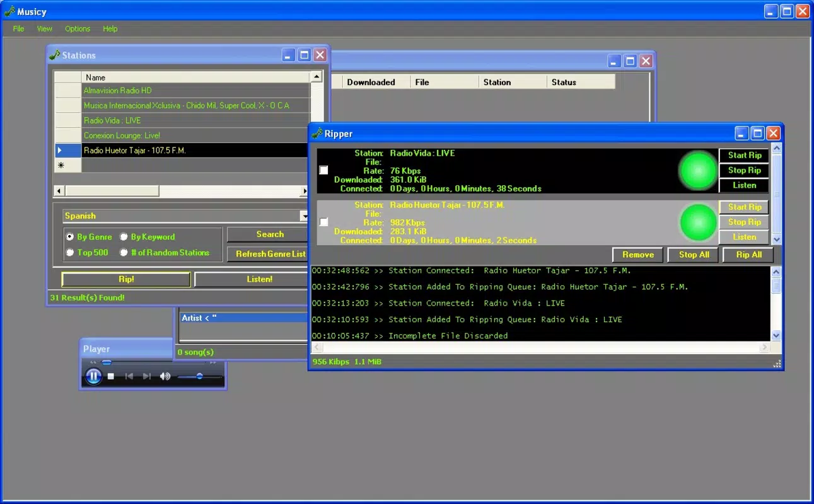The height and width of the screenshot is (504, 814).
Task: Click the ripper station list scroll-down arrow
Action: point(776,239)
